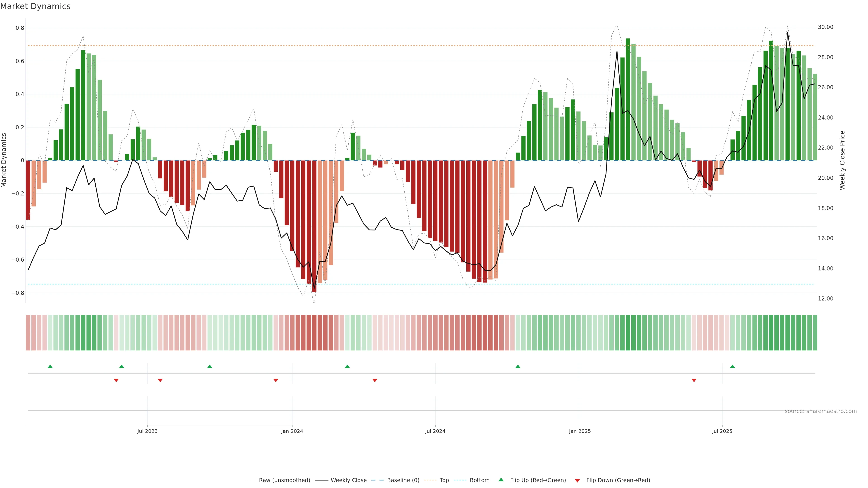
Task: Click the Market Dynamics chart title
Action: (35, 6)
